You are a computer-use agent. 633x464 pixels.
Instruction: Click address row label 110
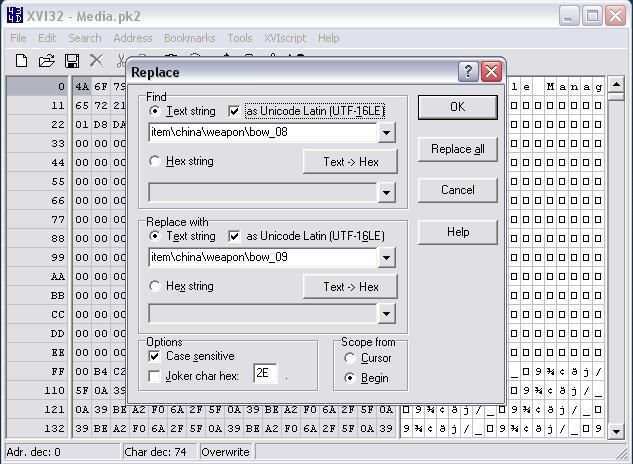(54, 391)
